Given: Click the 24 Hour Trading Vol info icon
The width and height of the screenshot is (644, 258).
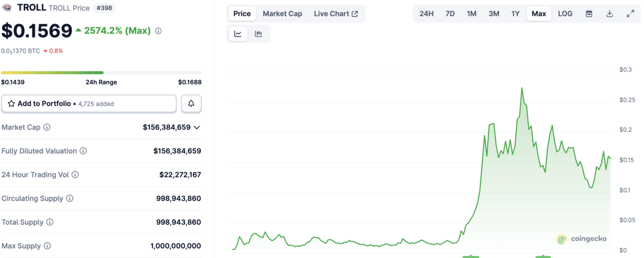Looking at the screenshot, I should (75, 175).
